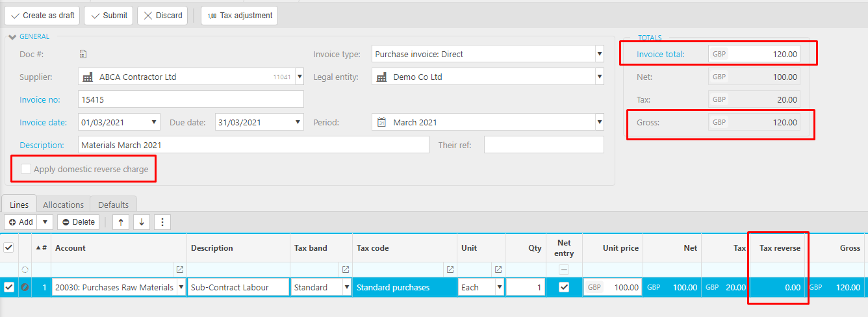The width and height of the screenshot is (868, 317).
Task: Click into the Their ref field
Action: click(x=543, y=145)
